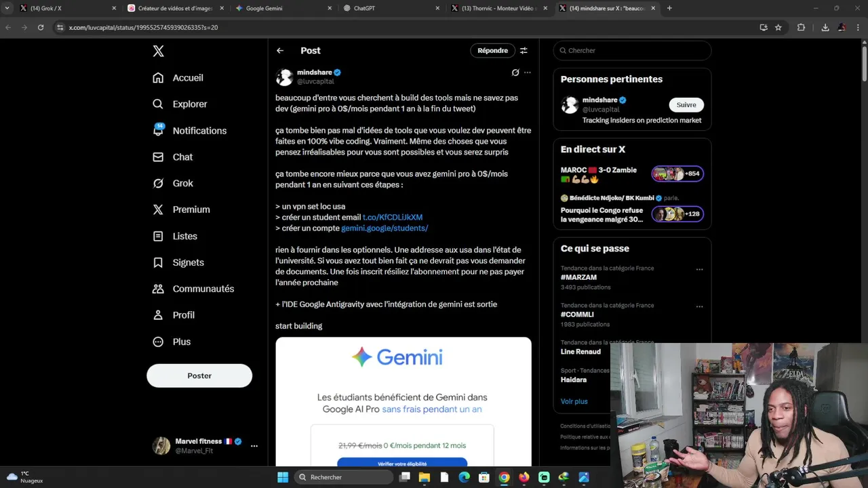This screenshot has height=488, width=868.
Task: Click the Chercher search field
Action: point(632,51)
